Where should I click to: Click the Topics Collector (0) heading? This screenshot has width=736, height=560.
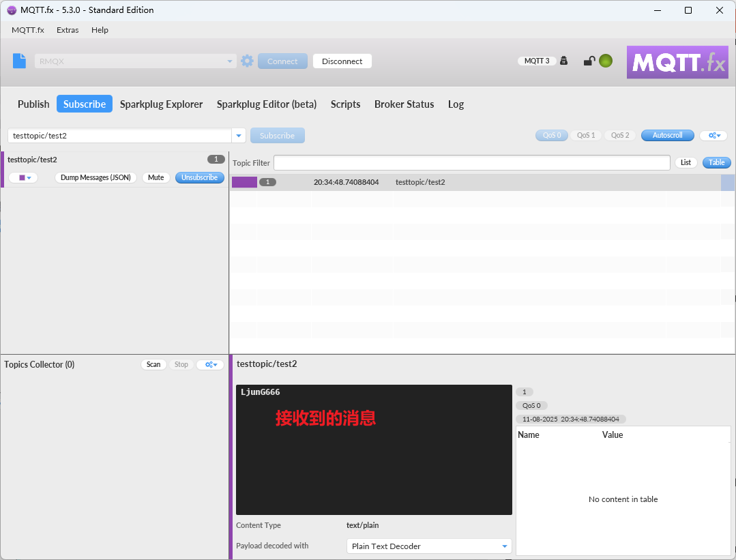coord(40,365)
